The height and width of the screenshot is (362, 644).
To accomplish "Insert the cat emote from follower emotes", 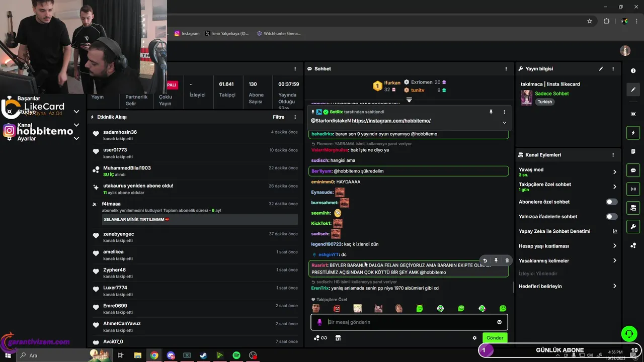I will click(x=378, y=309).
